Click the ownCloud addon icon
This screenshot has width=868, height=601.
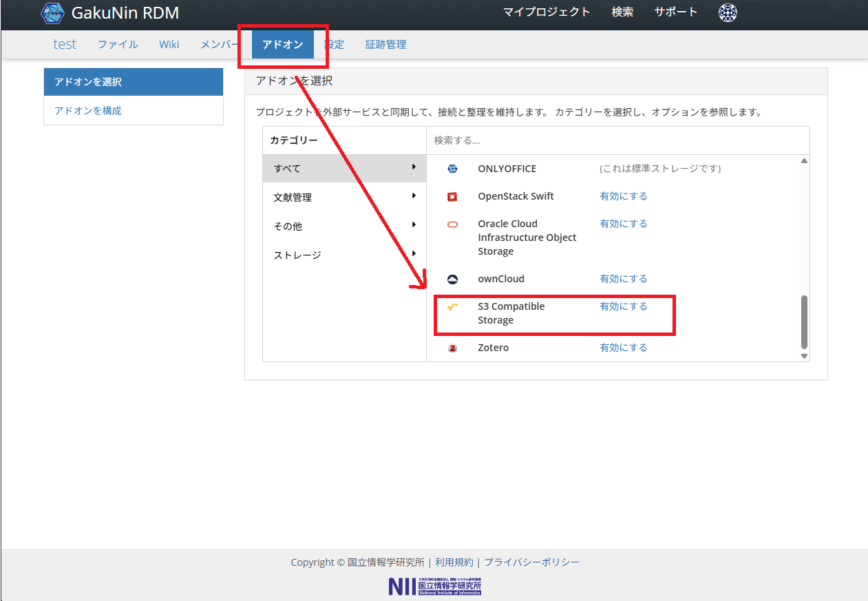click(452, 279)
